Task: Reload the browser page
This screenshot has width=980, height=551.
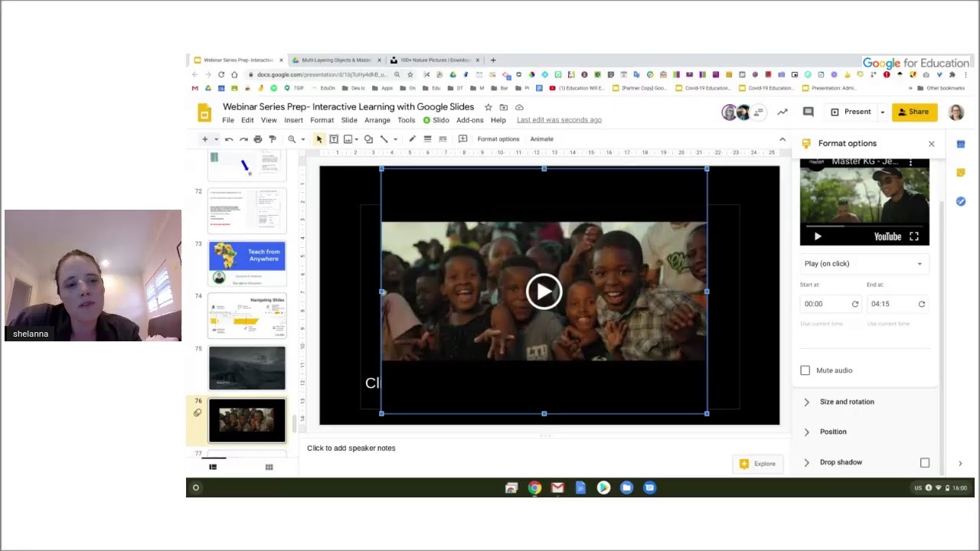Action: click(221, 74)
